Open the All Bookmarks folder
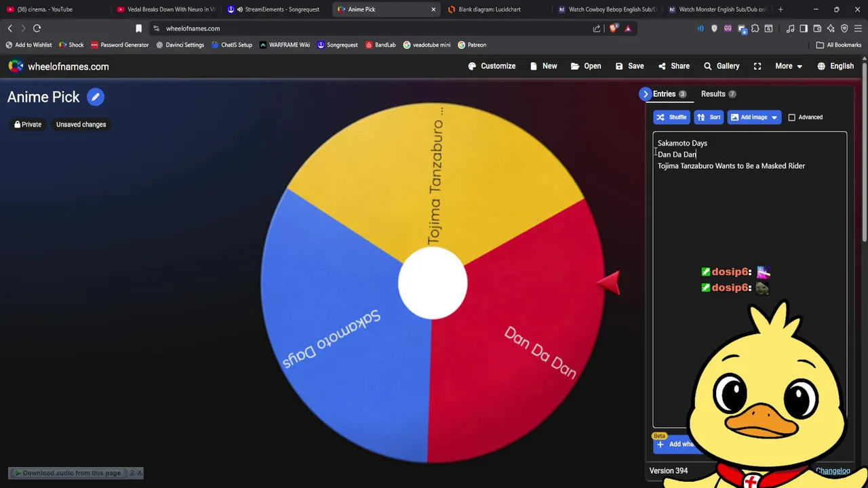This screenshot has width=868, height=488. [x=839, y=45]
